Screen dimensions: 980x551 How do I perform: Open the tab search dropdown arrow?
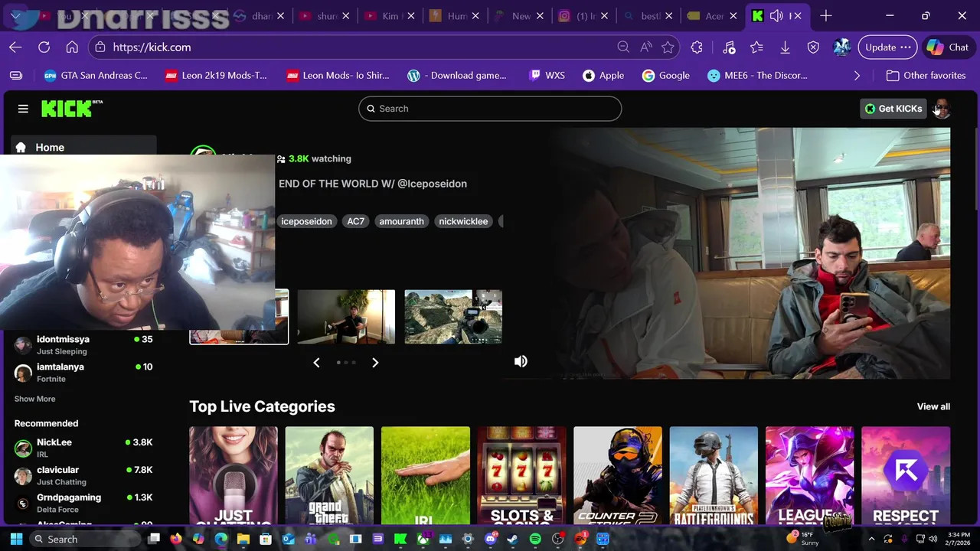click(15, 15)
